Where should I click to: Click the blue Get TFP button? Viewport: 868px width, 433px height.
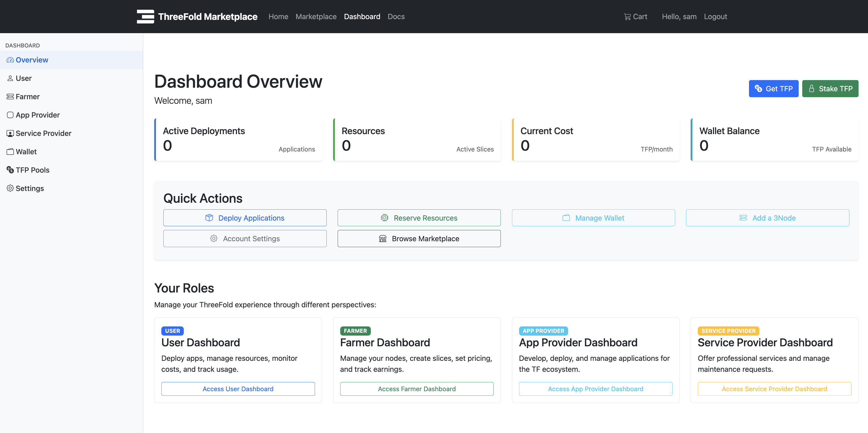(x=773, y=89)
